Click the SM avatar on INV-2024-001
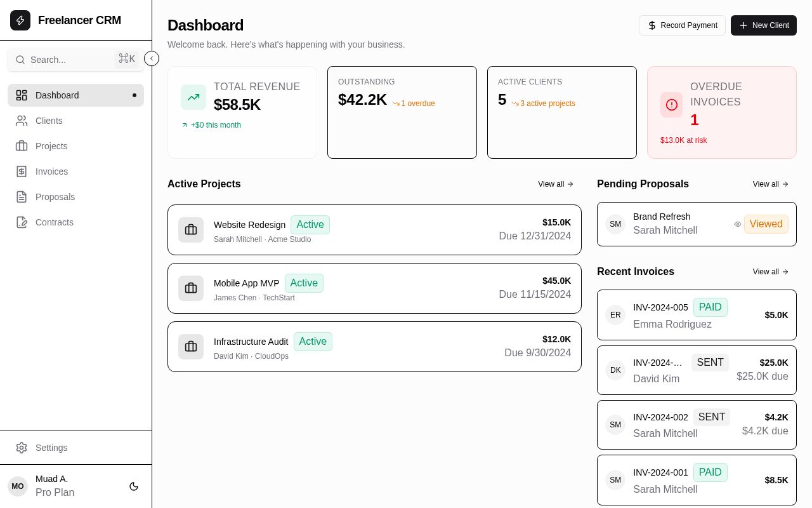 [x=615, y=480]
